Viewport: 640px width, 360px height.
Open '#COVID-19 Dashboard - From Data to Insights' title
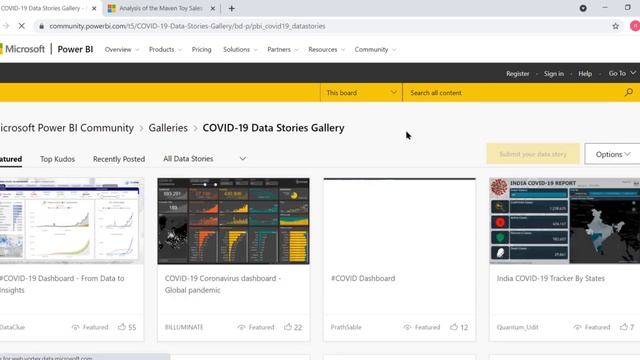(x=62, y=284)
